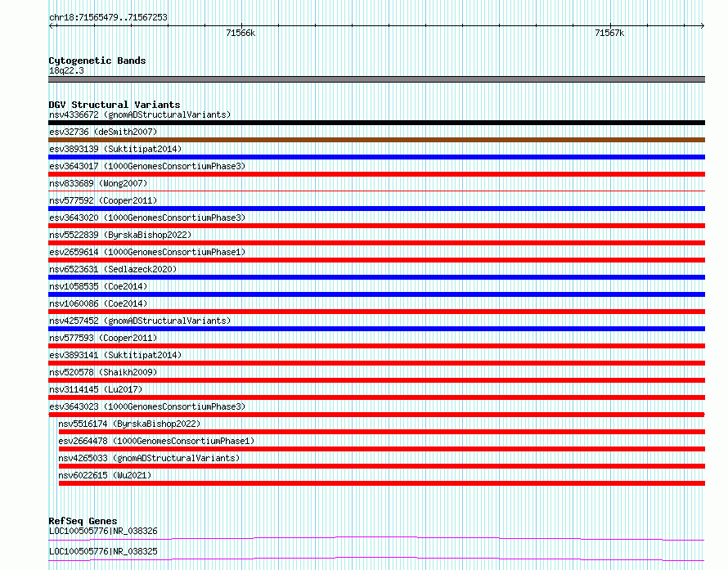Click the 71566k ruler marker
Image resolution: width=728 pixels, height=570 pixels.
pos(240,33)
